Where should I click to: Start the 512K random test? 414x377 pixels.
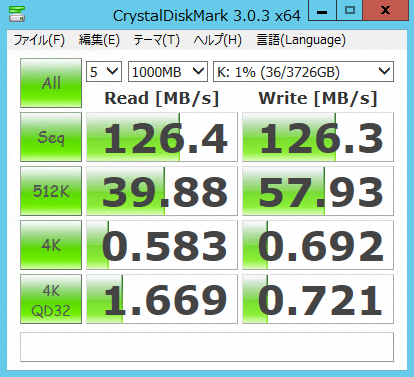[51, 191]
